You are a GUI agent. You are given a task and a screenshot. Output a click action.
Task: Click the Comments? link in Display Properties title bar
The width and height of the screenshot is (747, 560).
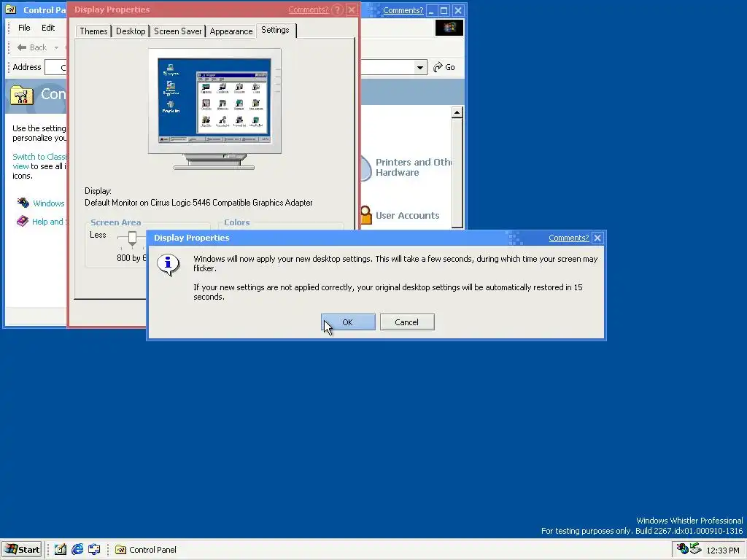309,10
